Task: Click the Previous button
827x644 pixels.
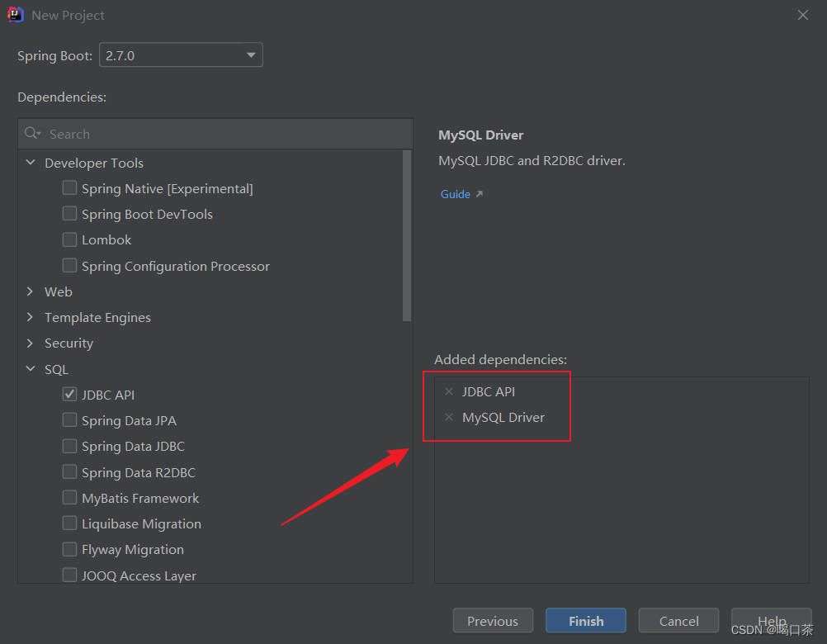Action: click(x=493, y=621)
